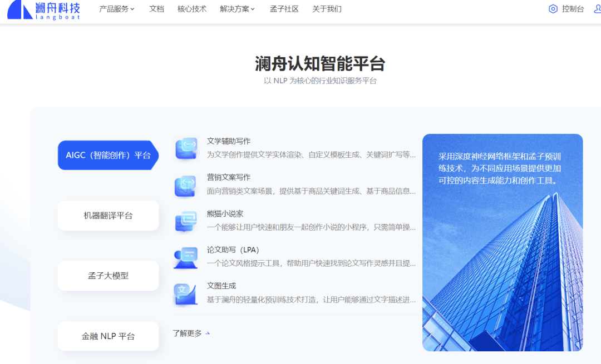Click the 论文助写 (LPA) icon
This screenshot has width=601, height=364.
coord(186,257)
